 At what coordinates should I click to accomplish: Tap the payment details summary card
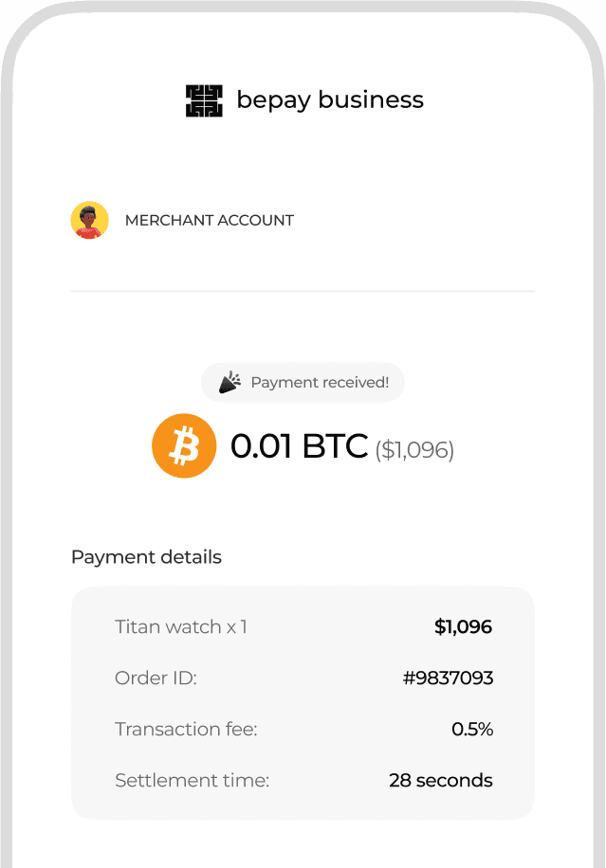coord(303,703)
